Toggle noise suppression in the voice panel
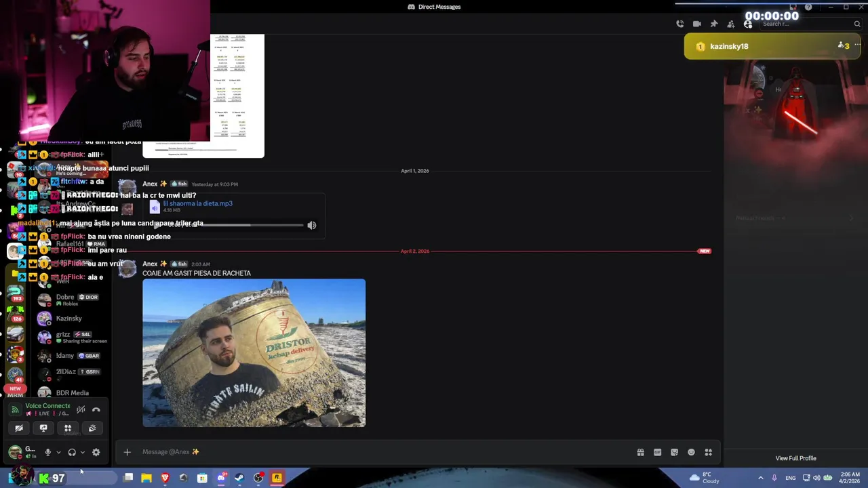This screenshot has height=488, width=868. tap(81, 409)
